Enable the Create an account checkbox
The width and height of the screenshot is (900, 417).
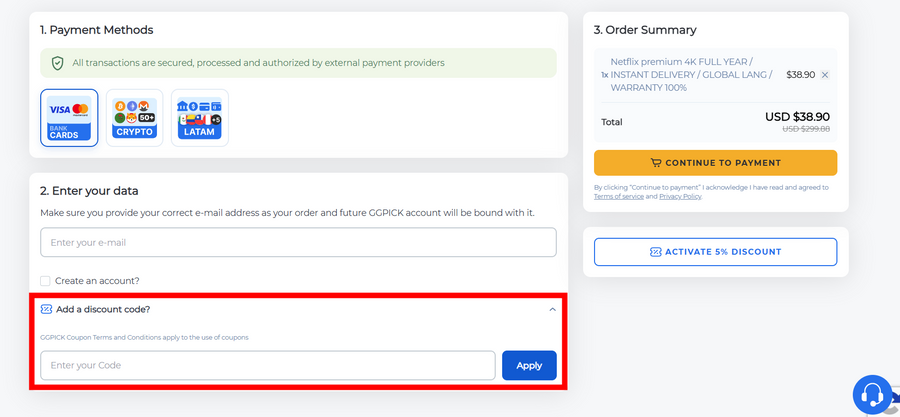(45, 281)
